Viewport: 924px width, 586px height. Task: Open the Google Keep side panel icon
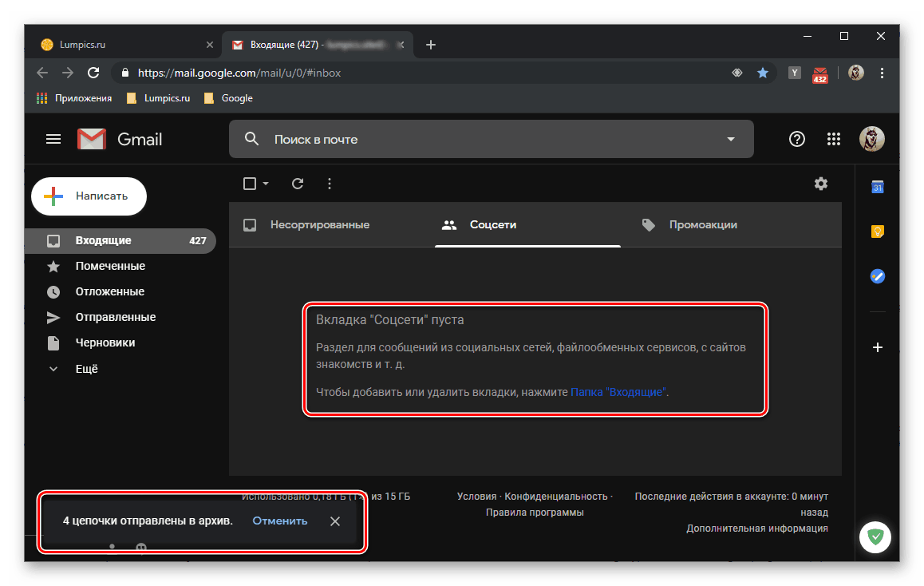tap(878, 231)
